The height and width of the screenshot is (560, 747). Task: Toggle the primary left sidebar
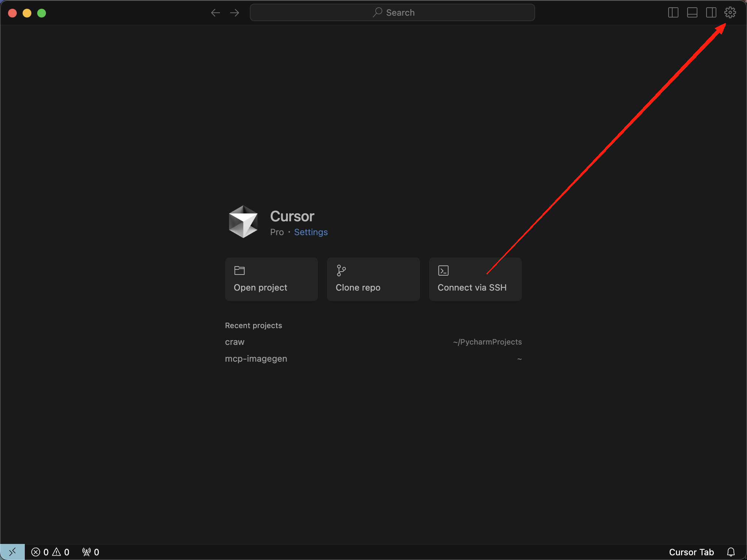[x=673, y=13]
